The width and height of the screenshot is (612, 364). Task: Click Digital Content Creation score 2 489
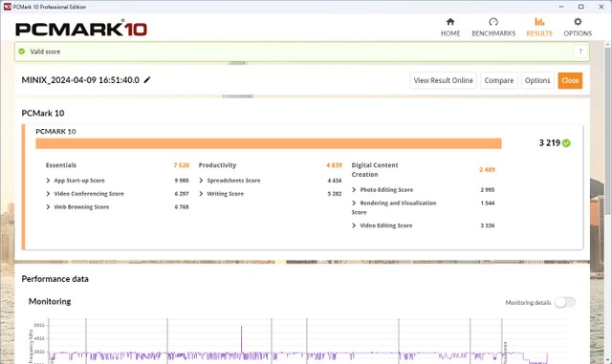(487, 170)
